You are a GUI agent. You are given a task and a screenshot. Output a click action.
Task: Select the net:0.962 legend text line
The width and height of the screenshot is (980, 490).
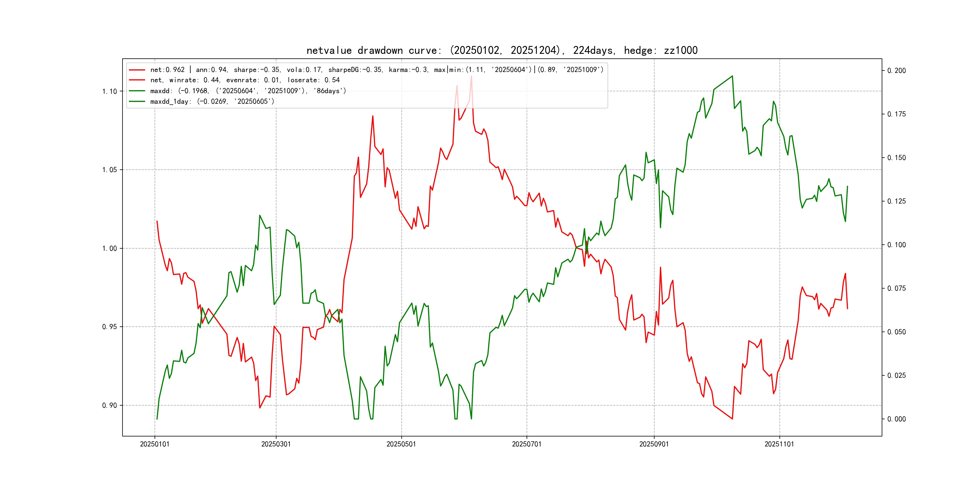click(x=376, y=70)
